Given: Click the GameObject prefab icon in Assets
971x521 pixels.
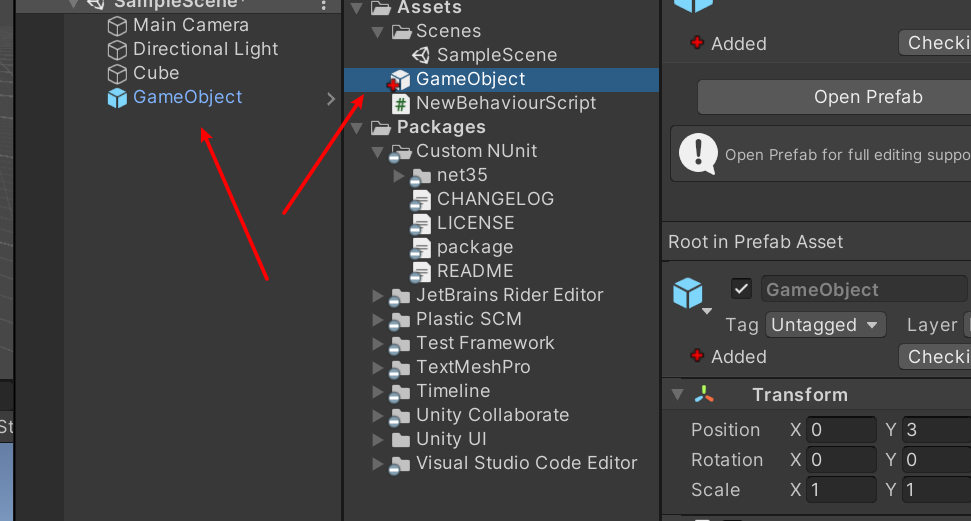Looking at the screenshot, I should click(x=400, y=79).
